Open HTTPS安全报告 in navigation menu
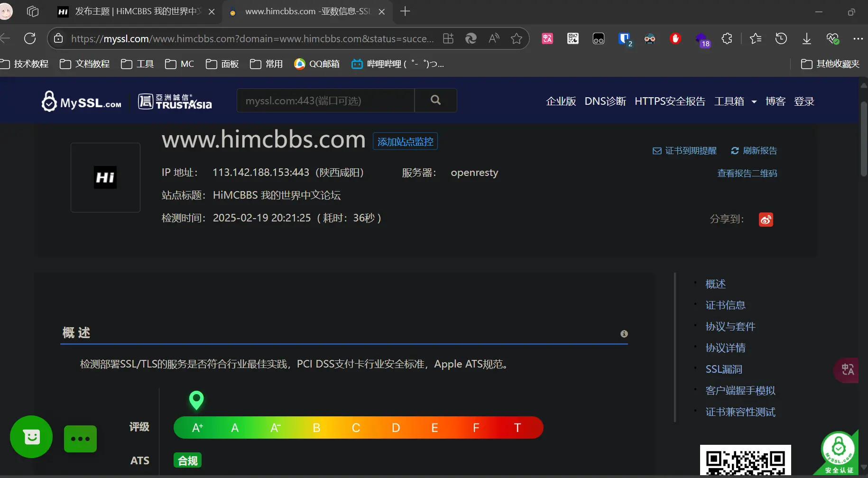 pyautogui.click(x=670, y=101)
